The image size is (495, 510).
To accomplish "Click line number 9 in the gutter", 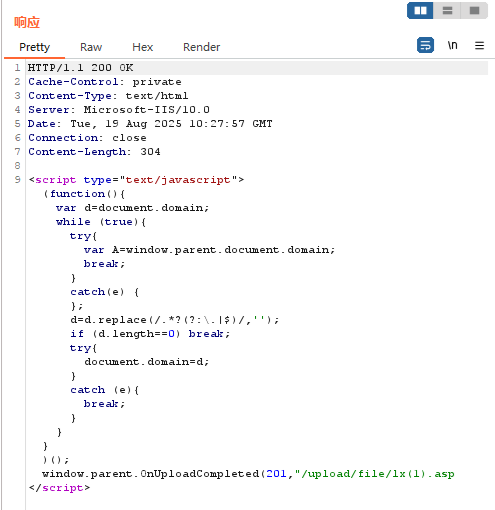I will (17, 180).
